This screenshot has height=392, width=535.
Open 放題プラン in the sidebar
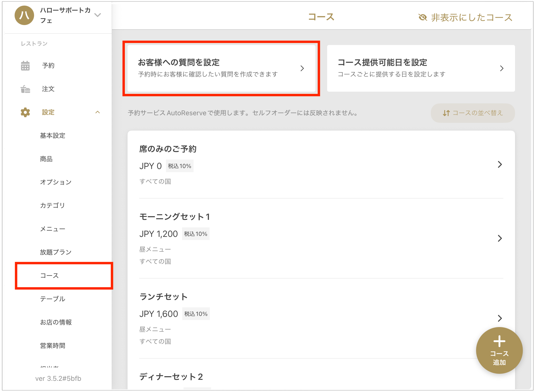[x=56, y=252]
